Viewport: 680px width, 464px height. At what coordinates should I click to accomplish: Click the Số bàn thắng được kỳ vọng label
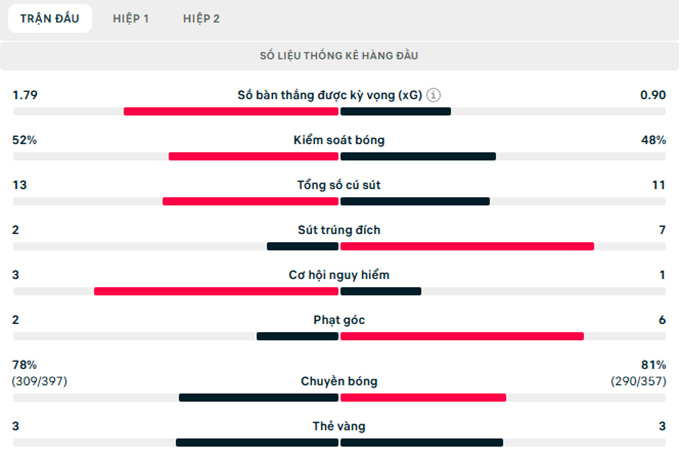point(330,95)
